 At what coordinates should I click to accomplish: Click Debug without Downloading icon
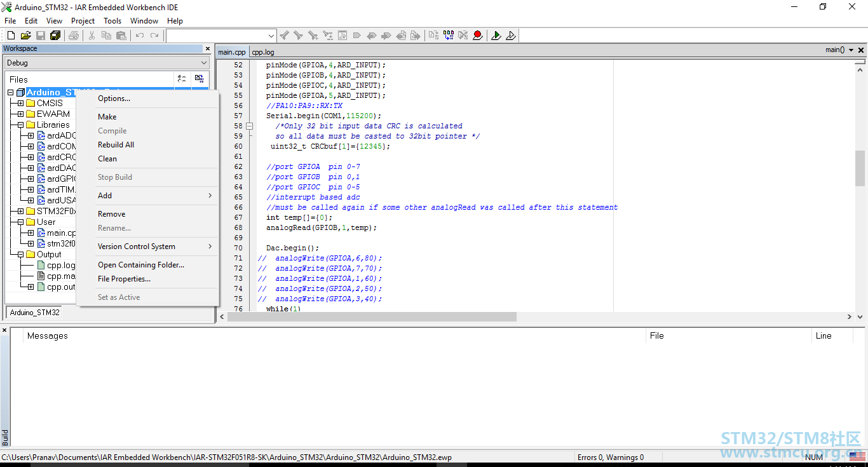tap(511, 36)
